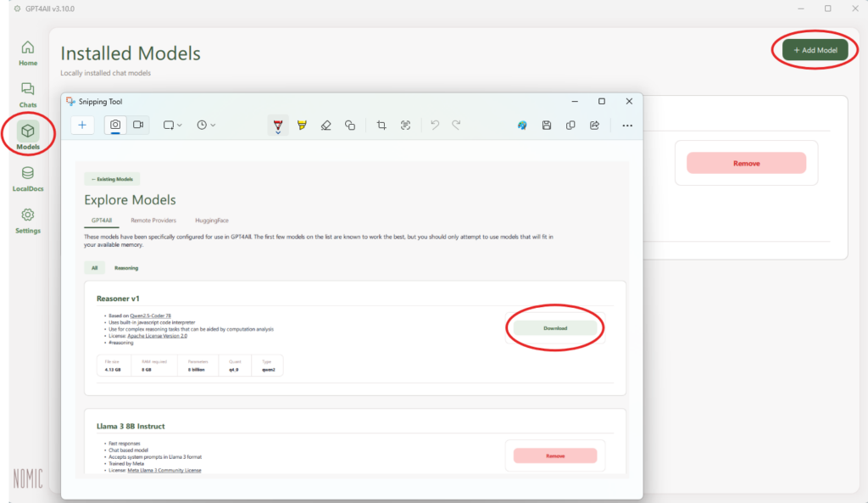The image size is (868, 503).
Task: Switch Snipping Tool to snip (camera) mode
Action: click(x=115, y=125)
